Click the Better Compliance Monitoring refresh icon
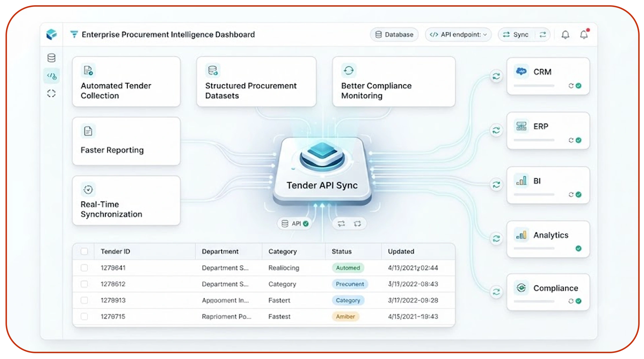This screenshot has height=359, width=644. pos(349,70)
